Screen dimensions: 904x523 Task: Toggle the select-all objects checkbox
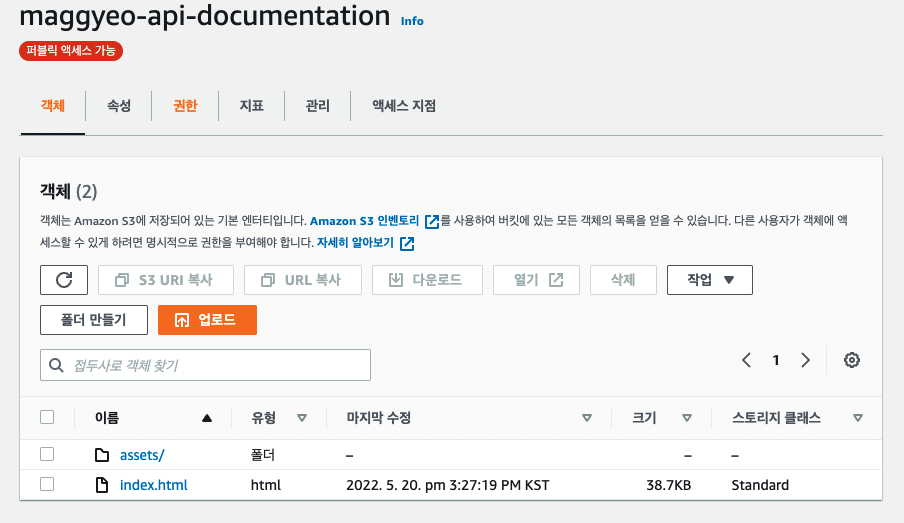point(47,417)
